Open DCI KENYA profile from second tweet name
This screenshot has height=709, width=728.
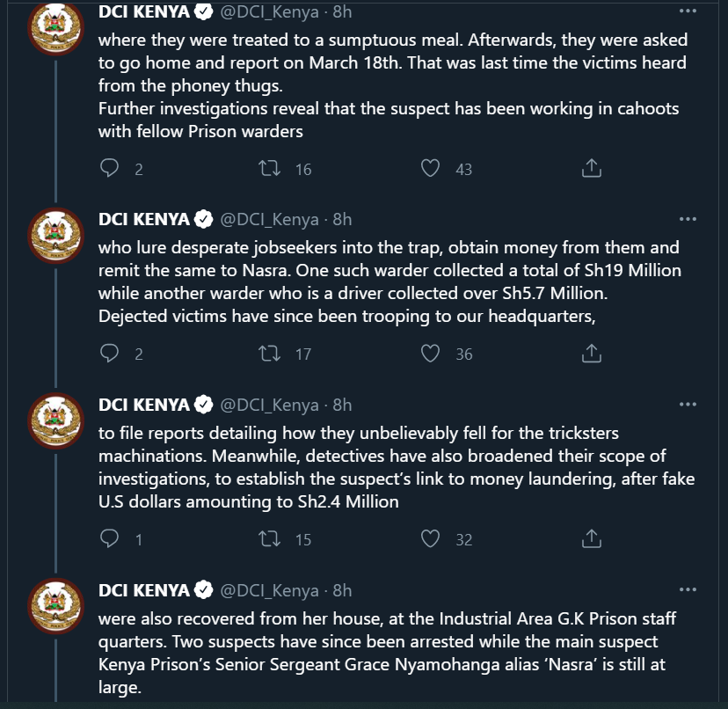[x=144, y=219]
